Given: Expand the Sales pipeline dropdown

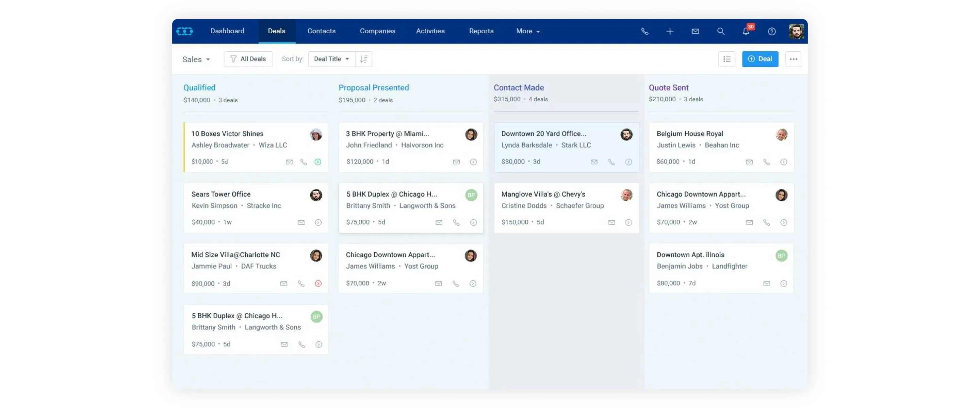Looking at the screenshot, I should (196, 59).
